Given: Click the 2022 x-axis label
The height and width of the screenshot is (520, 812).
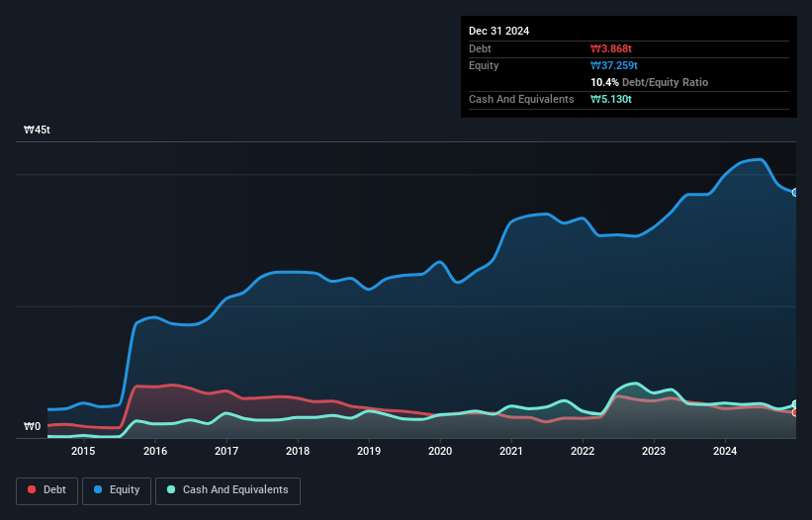Looking at the screenshot, I should point(583,451).
